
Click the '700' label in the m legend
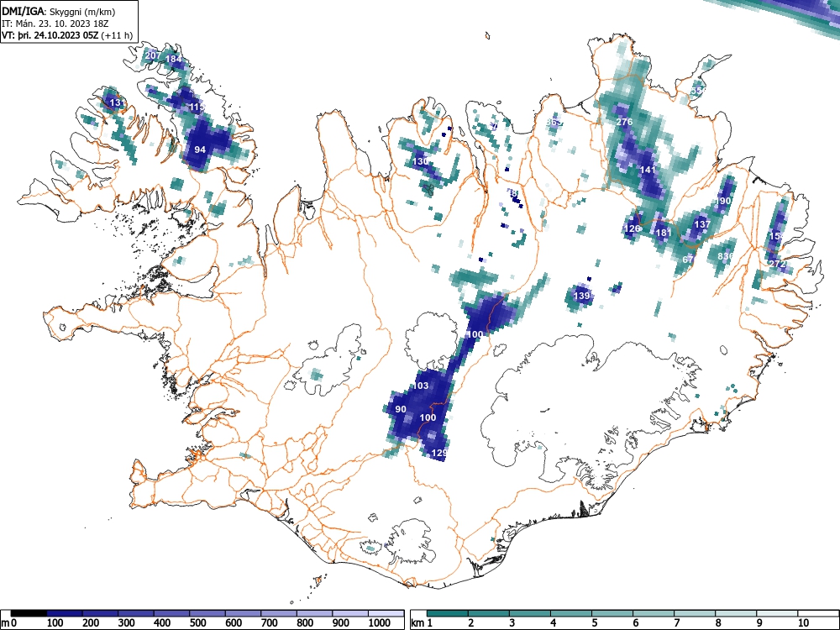[x=270, y=623]
